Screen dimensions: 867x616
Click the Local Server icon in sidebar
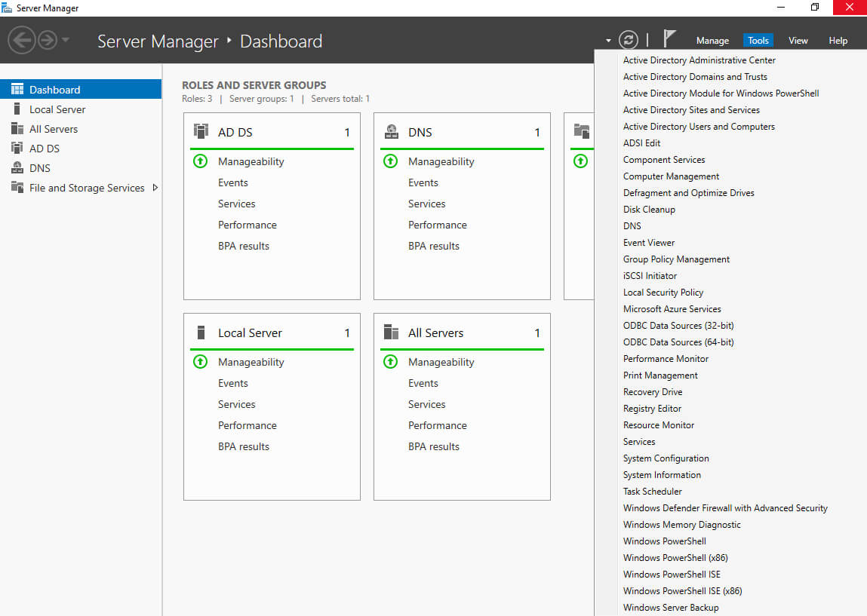(17, 109)
